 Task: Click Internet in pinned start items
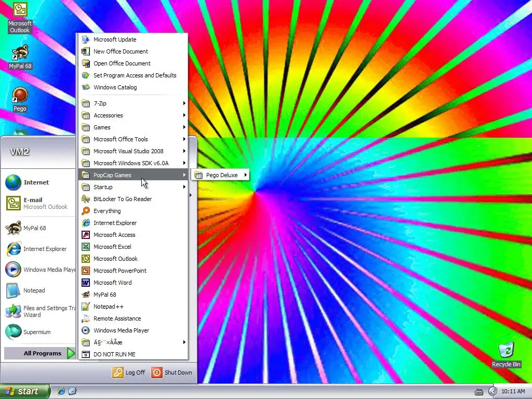pos(38,182)
